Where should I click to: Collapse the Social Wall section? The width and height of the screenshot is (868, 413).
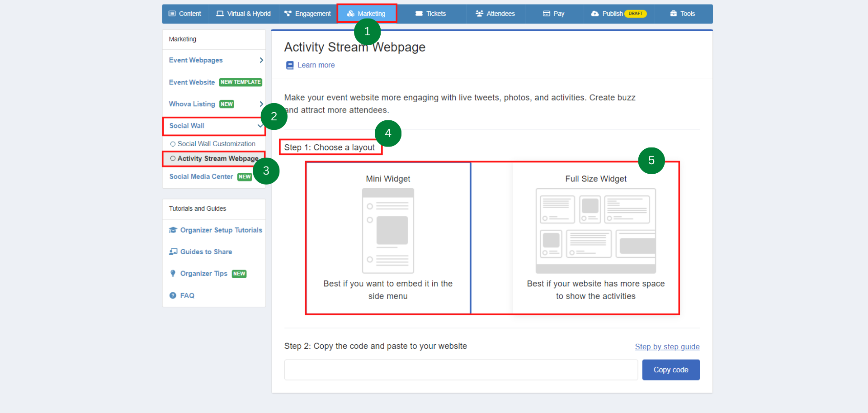pyautogui.click(x=259, y=126)
